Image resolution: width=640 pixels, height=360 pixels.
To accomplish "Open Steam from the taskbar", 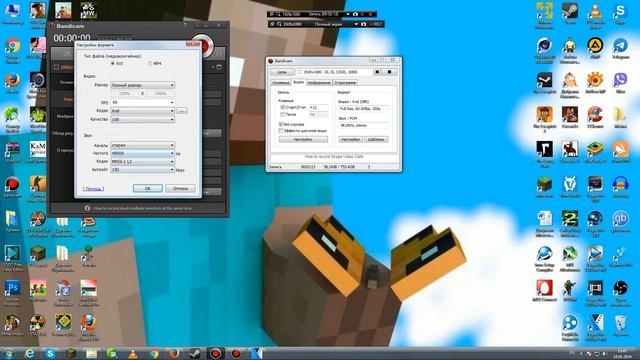I will click(195, 353).
